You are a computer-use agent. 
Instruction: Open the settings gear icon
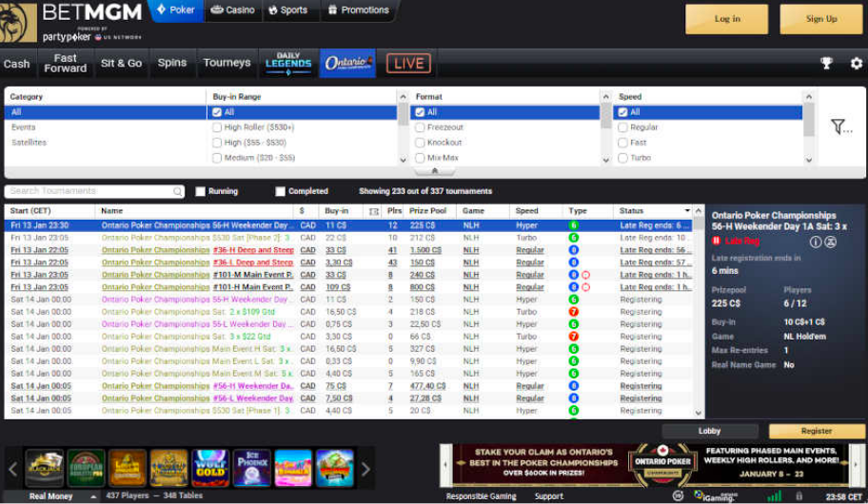856,64
